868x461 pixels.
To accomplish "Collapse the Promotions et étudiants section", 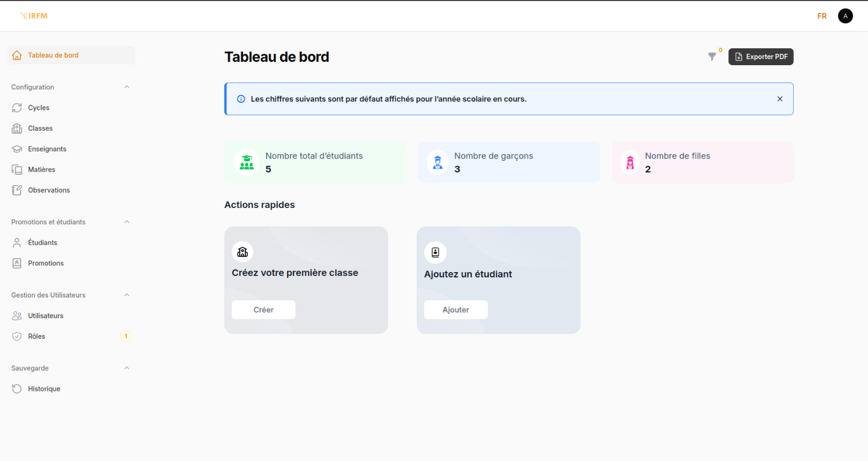I will coord(127,222).
